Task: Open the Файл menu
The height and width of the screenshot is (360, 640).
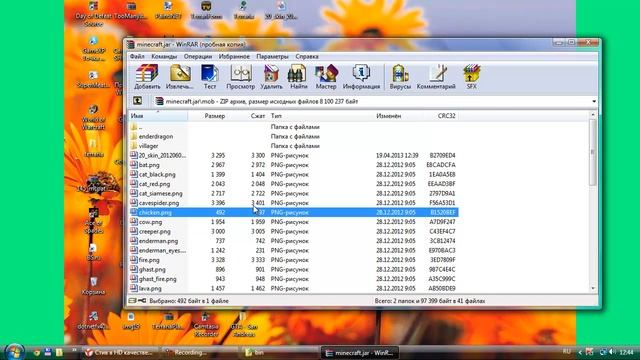Action: pyautogui.click(x=137, y=56)
